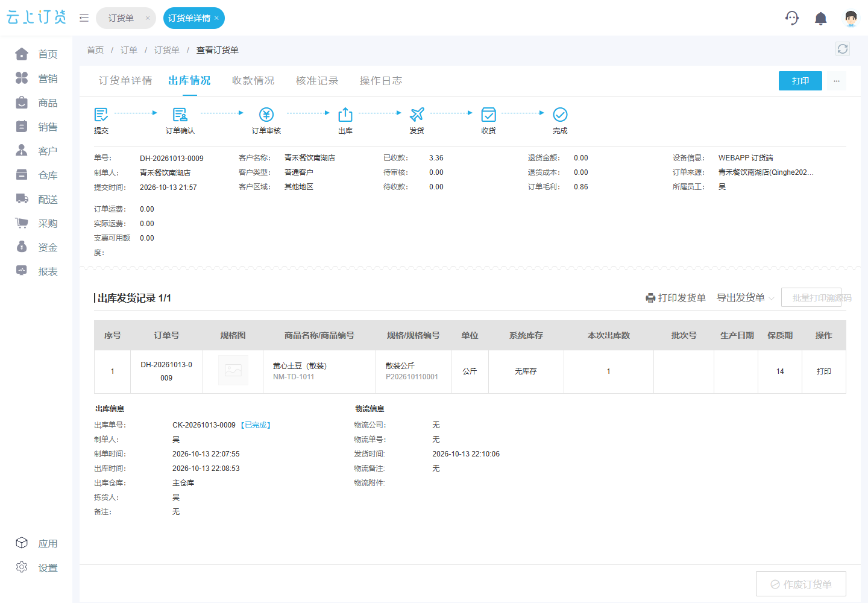The image size is (868, 603).
Task: Open 报表 in the sidebar
Action: (36, 271)
